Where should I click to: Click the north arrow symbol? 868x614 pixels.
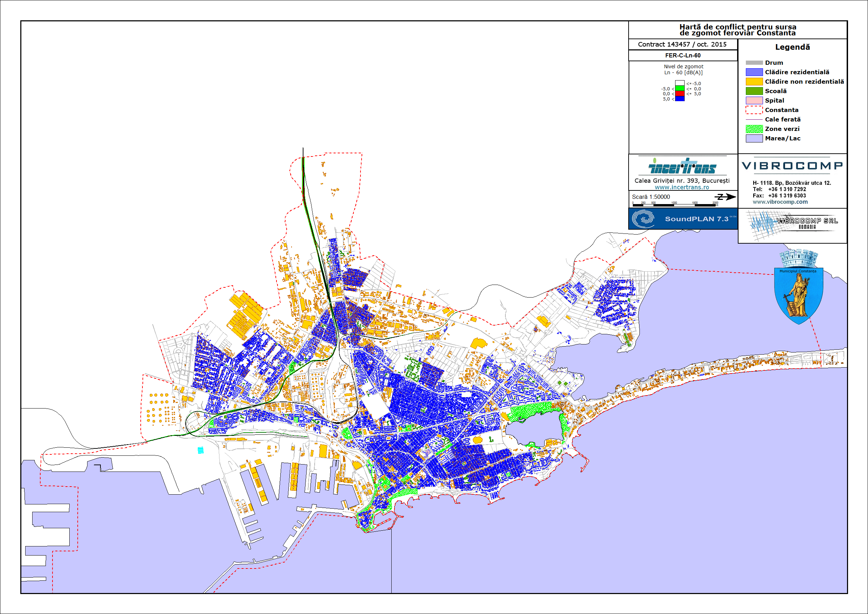click(725, 197)
